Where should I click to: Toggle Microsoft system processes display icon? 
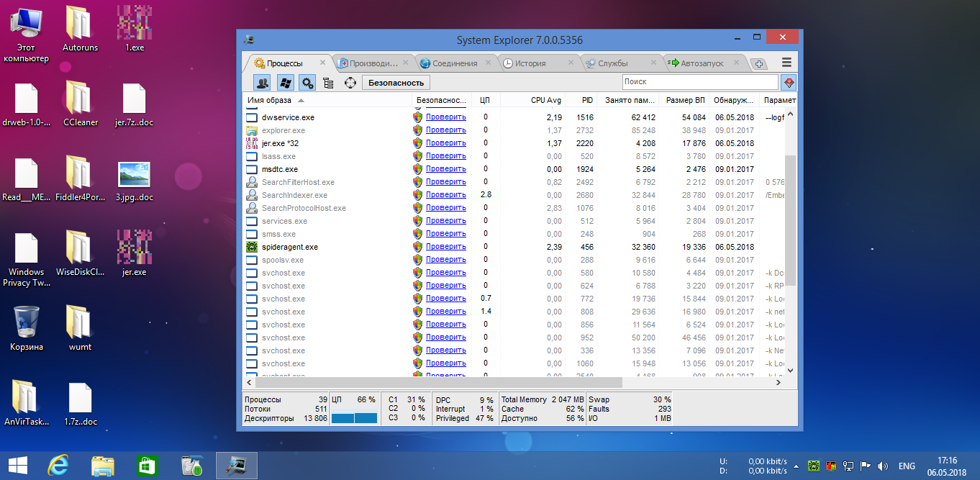pyautogui.click(x=285, y=83)
